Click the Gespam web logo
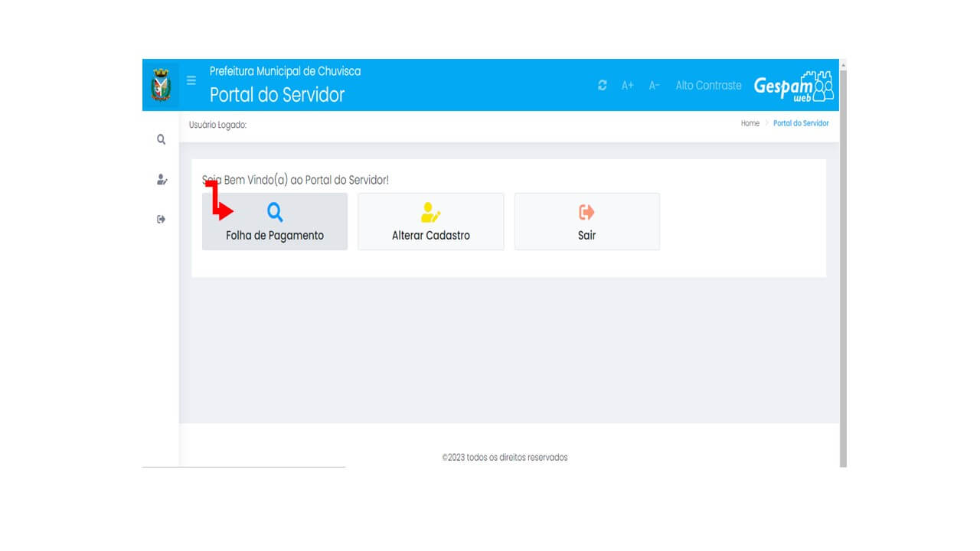The width and height of the screenshot is (980, 551). [793, 86]
